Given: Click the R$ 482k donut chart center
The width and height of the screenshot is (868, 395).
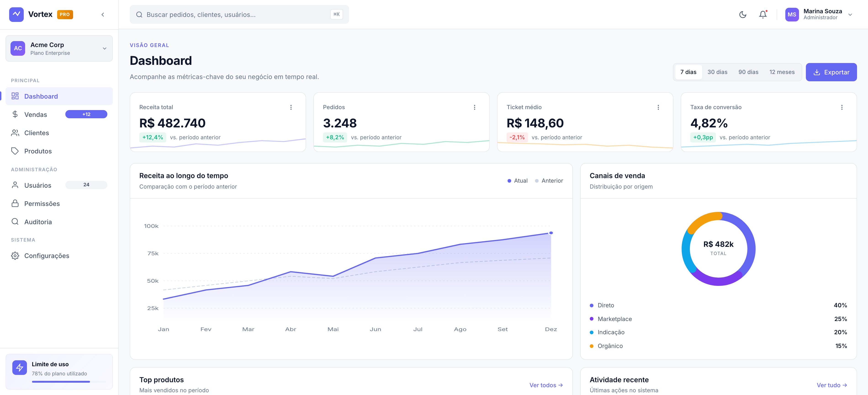Looking at the screenshot, I should pos(718,248).
